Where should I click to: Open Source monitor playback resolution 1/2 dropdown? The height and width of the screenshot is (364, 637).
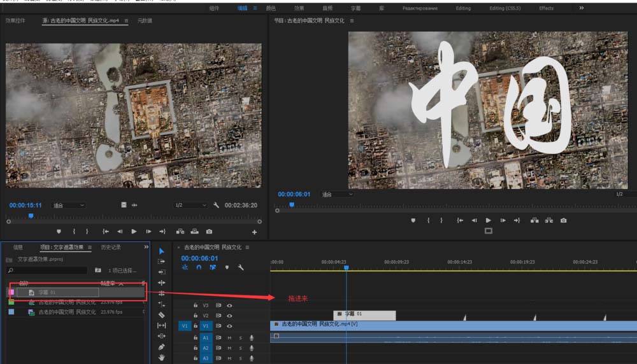(190, 206)
